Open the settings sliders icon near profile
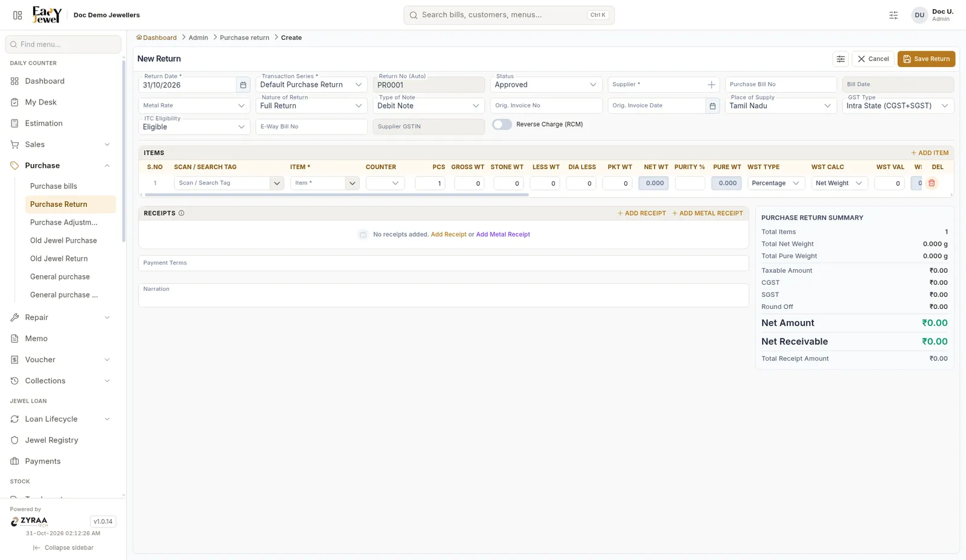The width and height of the screenshot is (966, 560). coord(894,15)
